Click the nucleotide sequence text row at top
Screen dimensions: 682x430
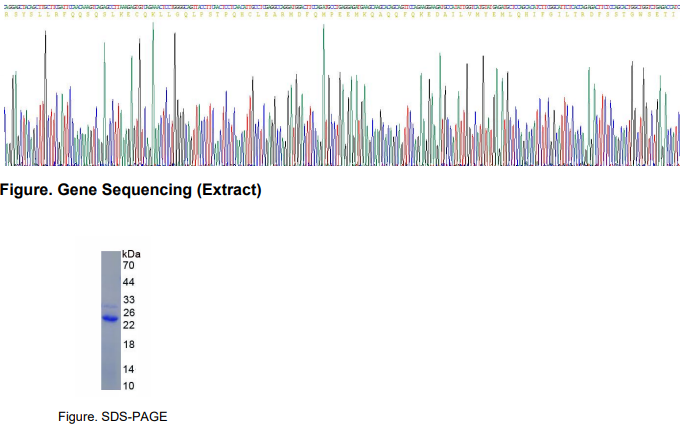(340, 5)
